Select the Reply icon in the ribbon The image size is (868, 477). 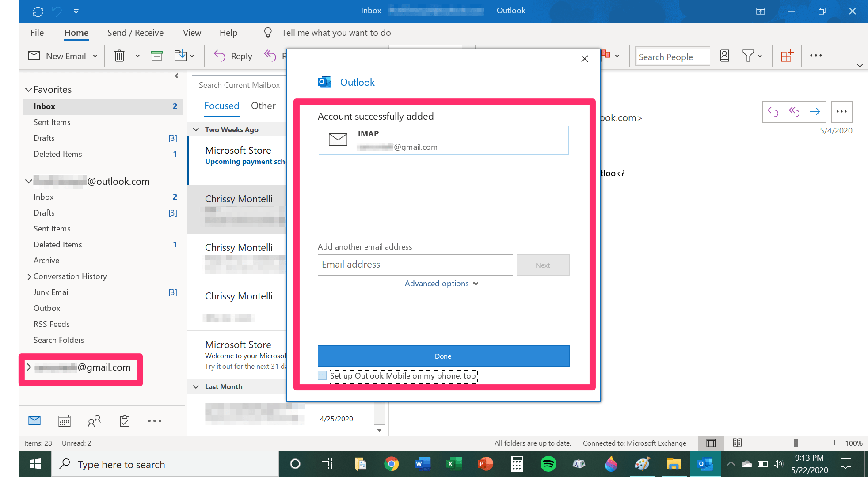[232, 56]
